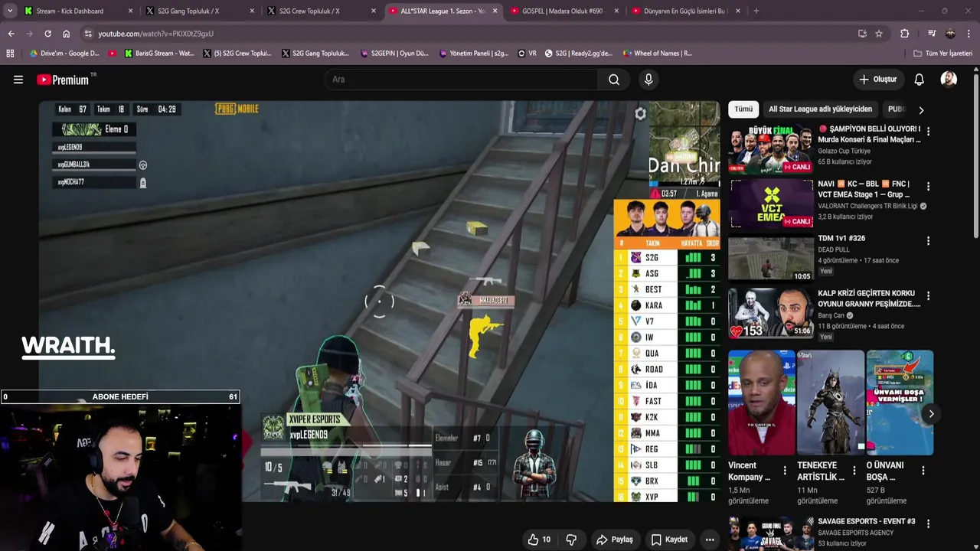Open Chrome three-dot menu

(969, 34)
